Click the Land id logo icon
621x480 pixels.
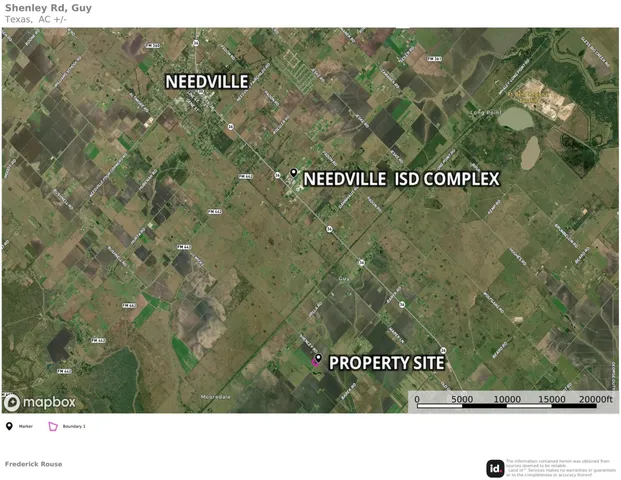tap(495, 469)
